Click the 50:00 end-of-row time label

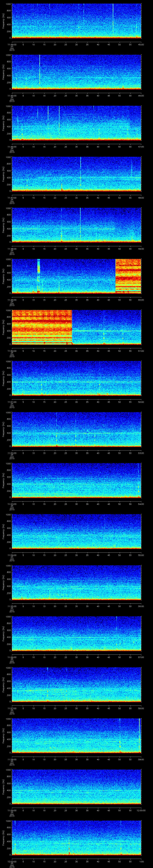(x=141, y=300)
